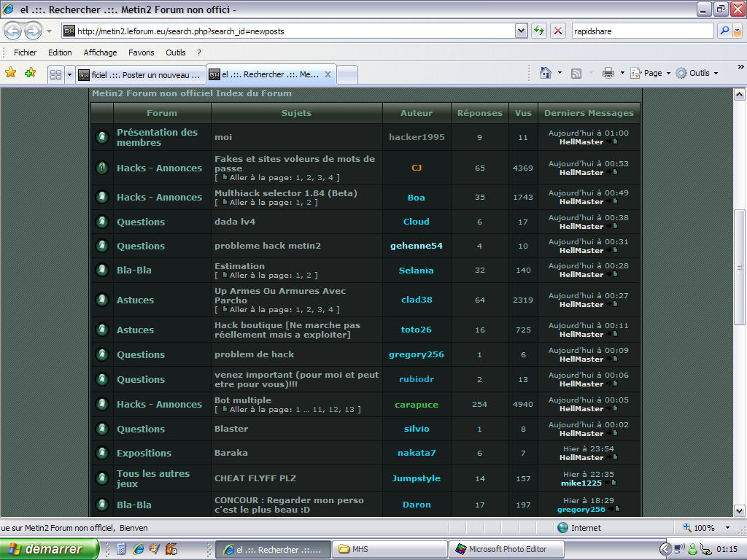
Task: Open the Page toolbar menu
Action: tap(650, 73)
